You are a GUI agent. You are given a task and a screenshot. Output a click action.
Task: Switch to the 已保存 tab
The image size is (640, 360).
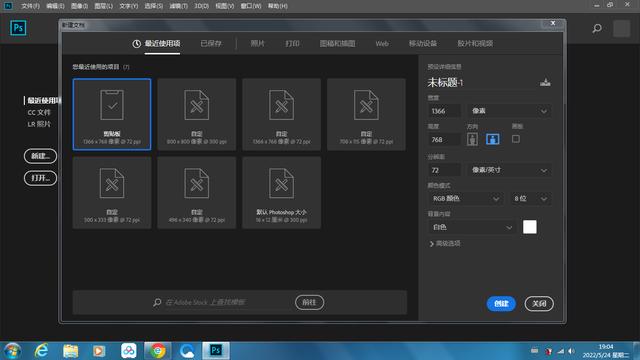coord(211,44)
